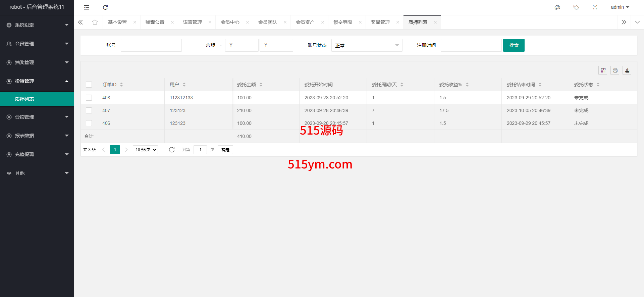Click the 账号 input field

point(151,45)
